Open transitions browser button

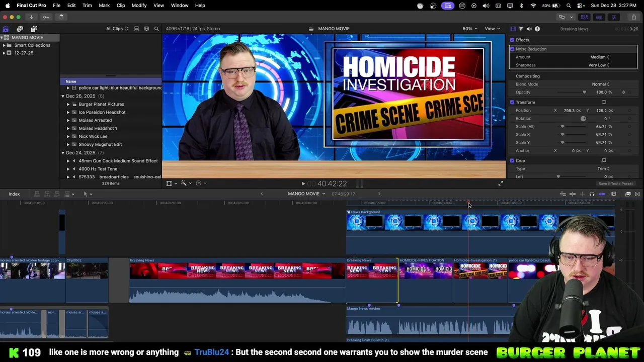pos(637,194)
